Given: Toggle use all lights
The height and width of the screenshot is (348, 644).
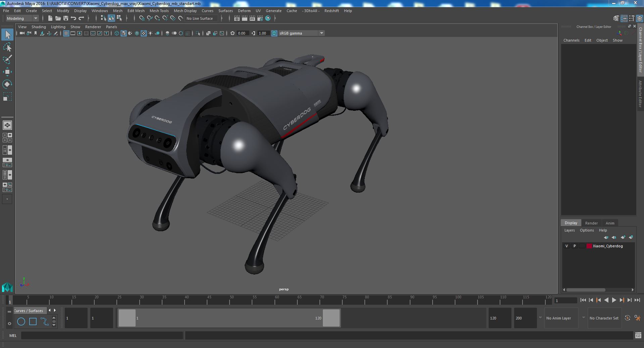Looking at the screenshot, I should tap(150, 33).
